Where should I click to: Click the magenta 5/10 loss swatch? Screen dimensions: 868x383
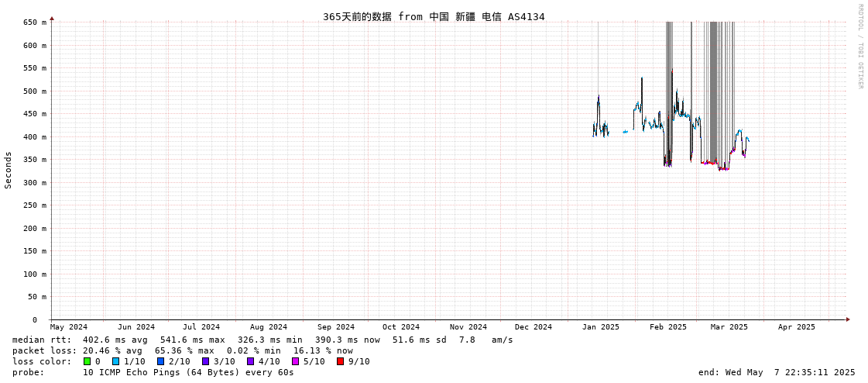(x=295, y=361)
